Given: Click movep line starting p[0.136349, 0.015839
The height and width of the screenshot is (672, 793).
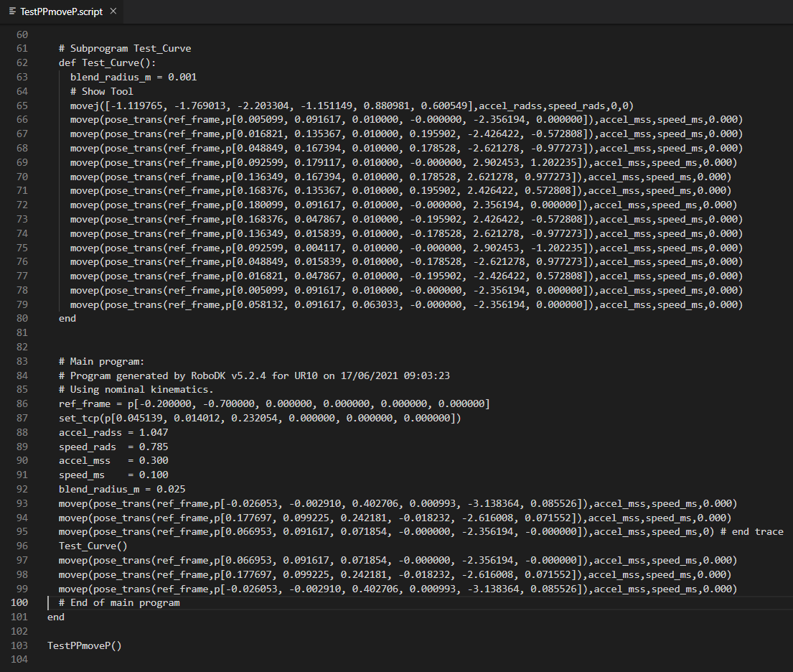Looking at the screenshot, I should tap(407, 234).
